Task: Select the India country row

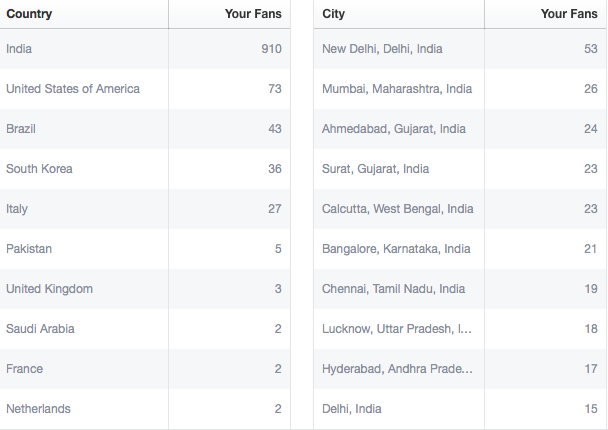Action: [x=145, y=49]
